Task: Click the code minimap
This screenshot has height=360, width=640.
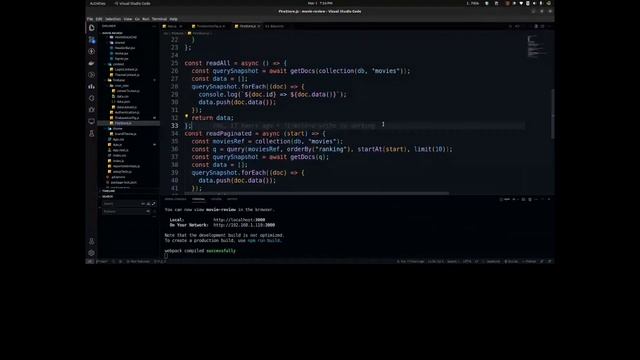Action: pyautogui.click(x=536, y=46)
